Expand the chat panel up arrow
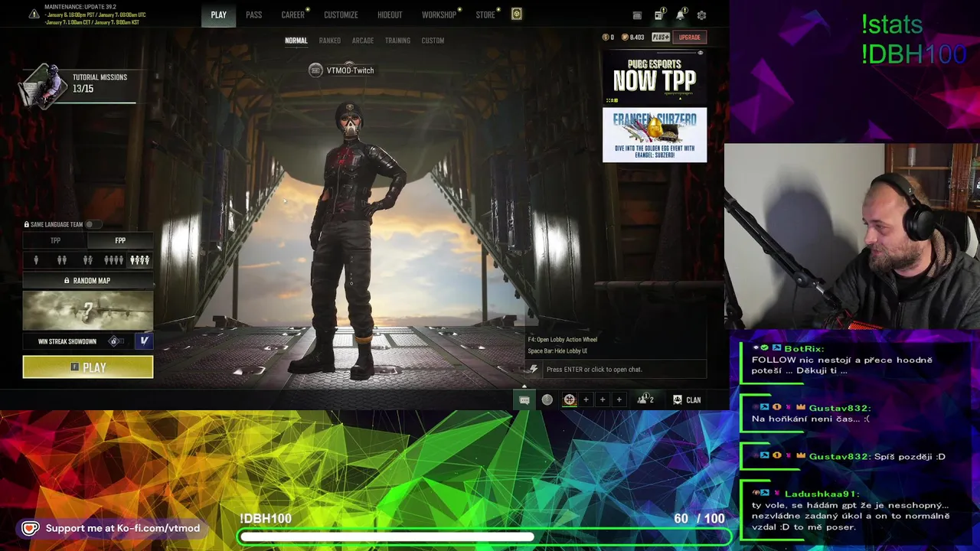 tap(524, 386)
